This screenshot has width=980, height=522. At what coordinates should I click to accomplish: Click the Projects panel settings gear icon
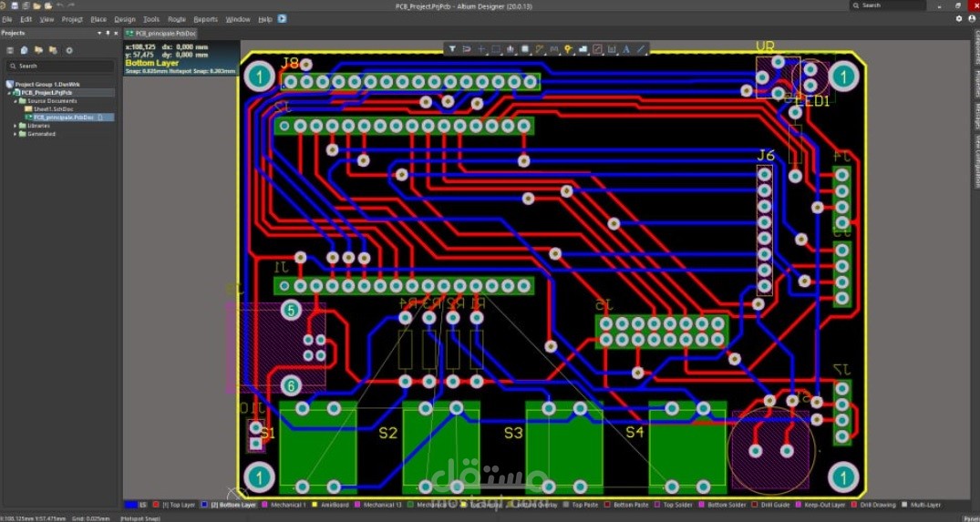(68, 50)
